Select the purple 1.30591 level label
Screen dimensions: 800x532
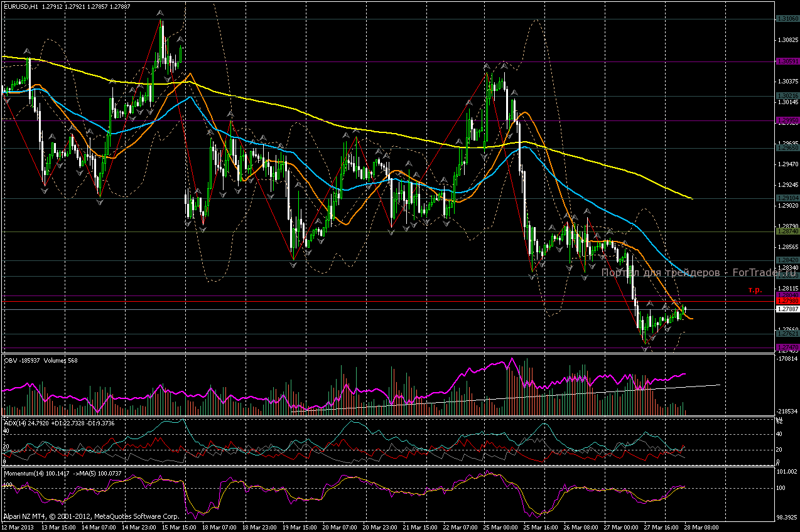click(x=787, y=61)
